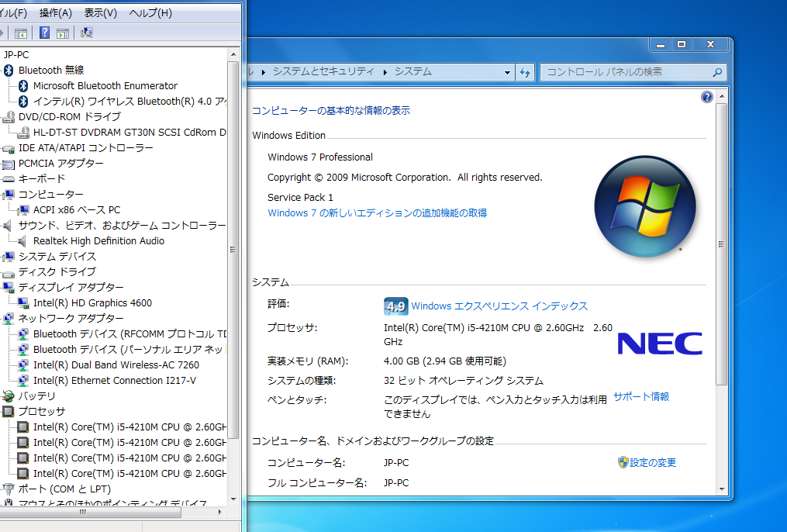Open Windows エクスペリエンス インデックス link
The width and height of the screenshot is (787, 532).
499,306
